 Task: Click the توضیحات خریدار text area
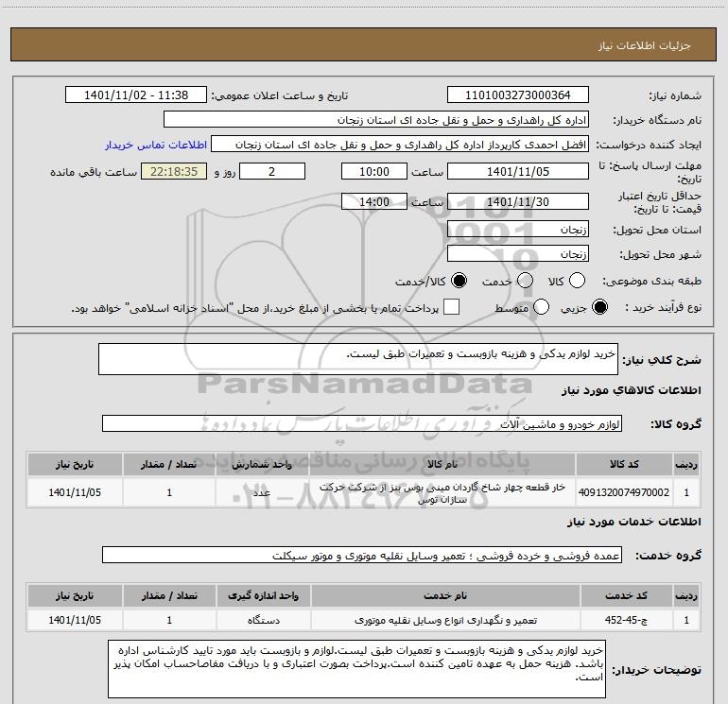356,669
